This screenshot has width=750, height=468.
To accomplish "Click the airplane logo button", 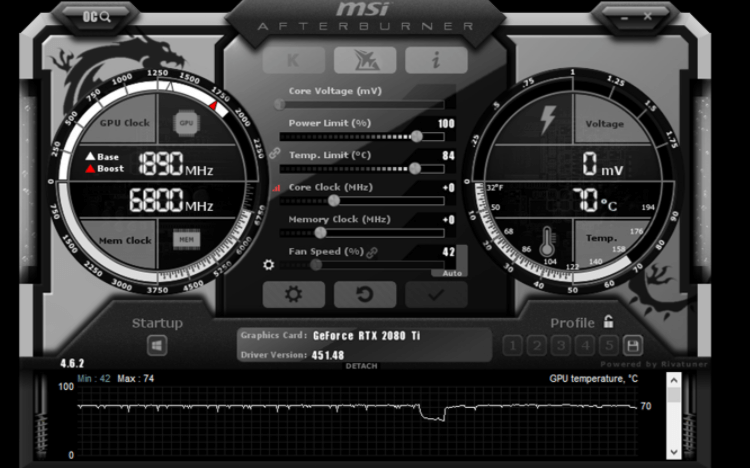I will tap(364, 60).
